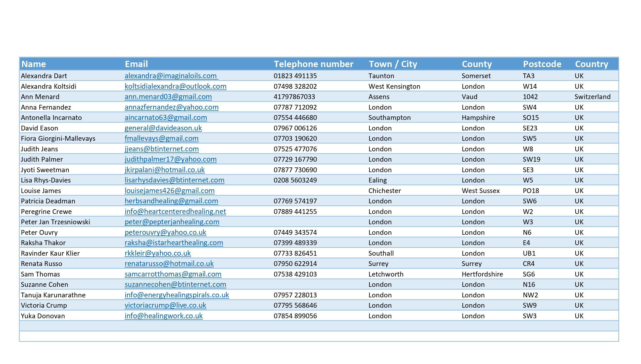
Task: Click the county cell Vaud
Action: click(469, 97)
